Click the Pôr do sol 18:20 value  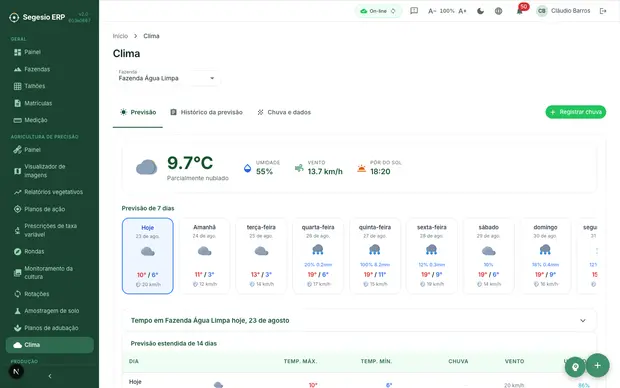pyautogui.click(x=380, y=172)
